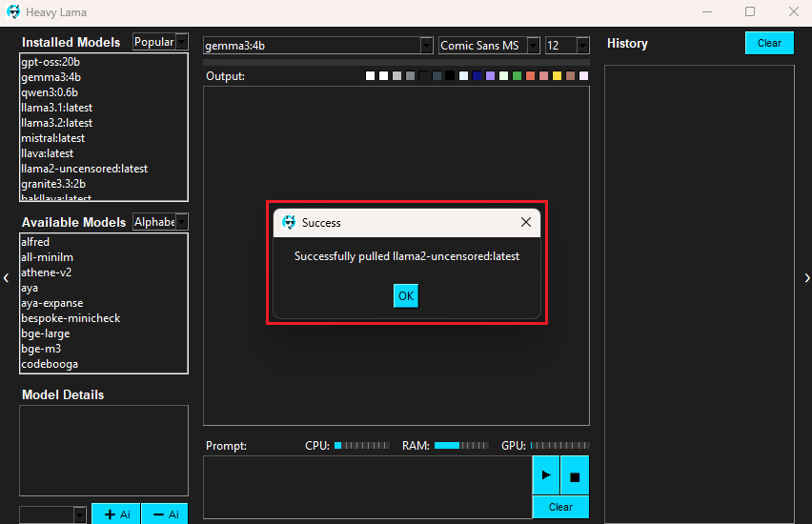The image size is (812, 524).
Task: Choose athene-v2 in Available Models
Action: click(46, 272)
